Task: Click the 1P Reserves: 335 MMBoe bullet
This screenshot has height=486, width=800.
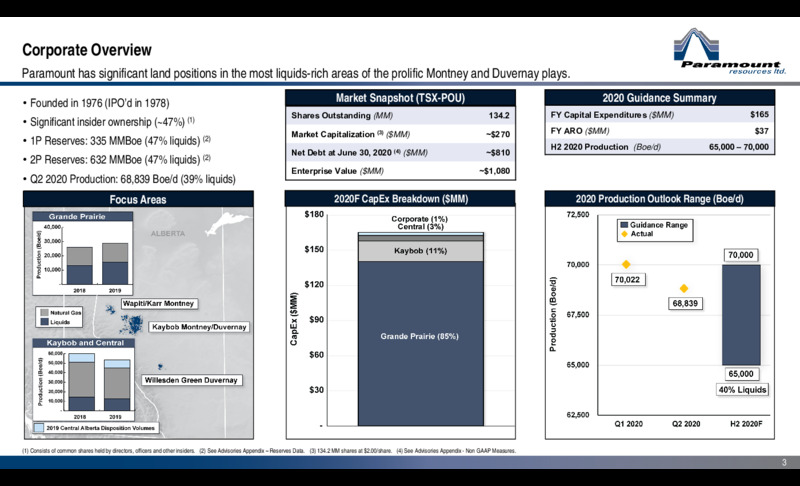Action: pyautogui.click(x=116, y=141)
